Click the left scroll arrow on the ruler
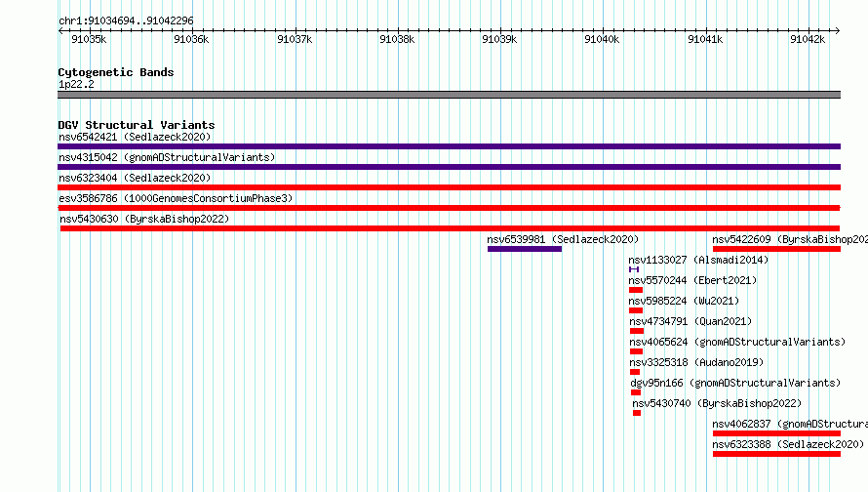 60,30
